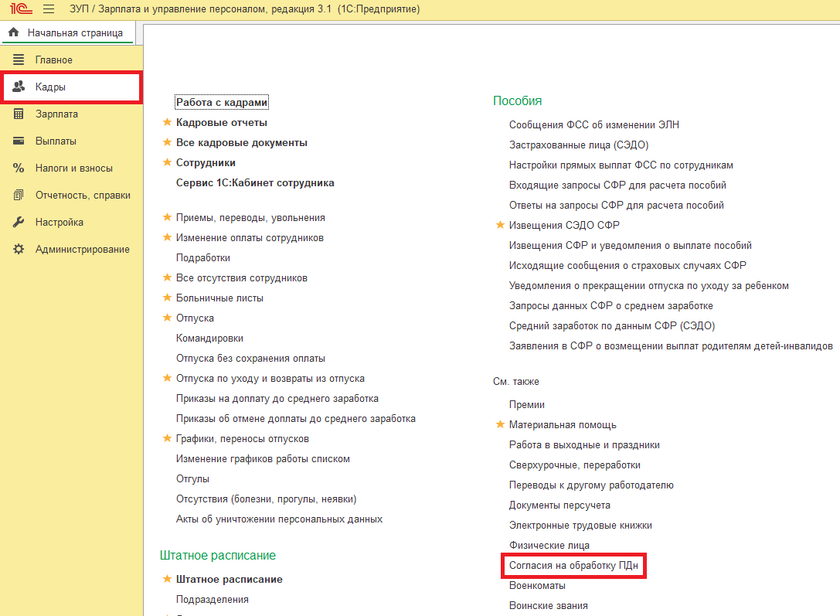The height and width of the screenshot is (616, 840).
Task: Select the Главное section in sidebar
Action: tap(54, 60)
